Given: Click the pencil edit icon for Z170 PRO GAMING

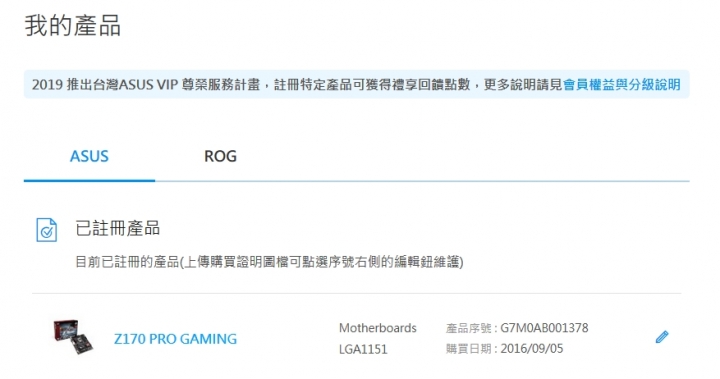Looking at the screenshot, I should (x=662, y=337).
